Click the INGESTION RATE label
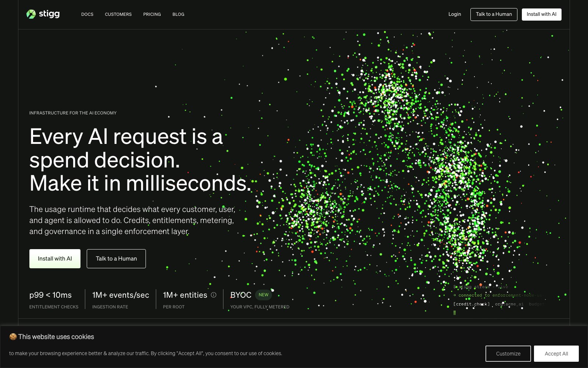Image resolution: width=588 pixels, height=368 pixels. [110, 307]
